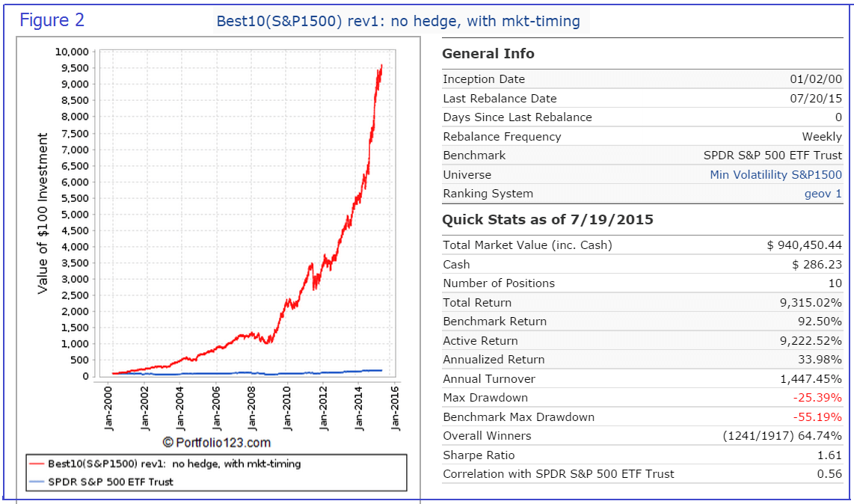Select the Annualized Return value 33.98%
The height and width of the screenshot is (504, 854).
pyautogui.click(x=820, y=360)
